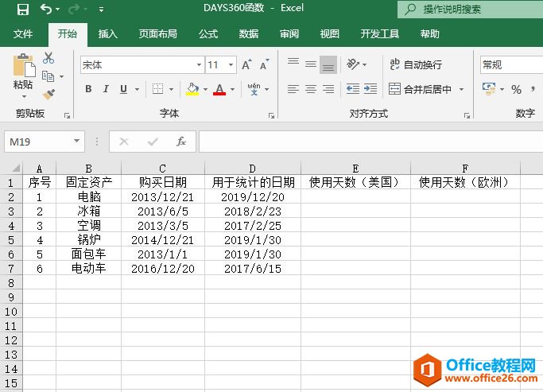Screen dimensions: 543x392
Task: Switch to the 公式 tab
Action: click(208, 34)
